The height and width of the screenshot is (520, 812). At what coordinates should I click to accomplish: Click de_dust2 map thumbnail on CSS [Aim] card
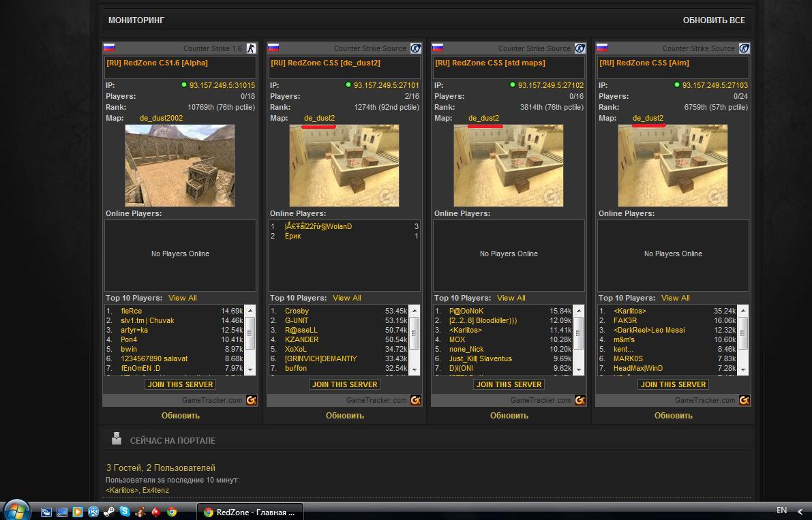pyautogui.click(x=673, y=166)
